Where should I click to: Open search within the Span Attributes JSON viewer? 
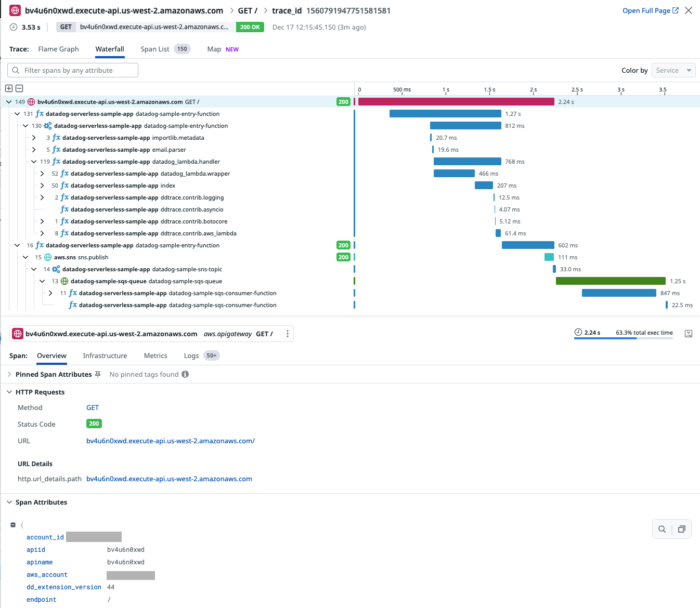(662, 528)
